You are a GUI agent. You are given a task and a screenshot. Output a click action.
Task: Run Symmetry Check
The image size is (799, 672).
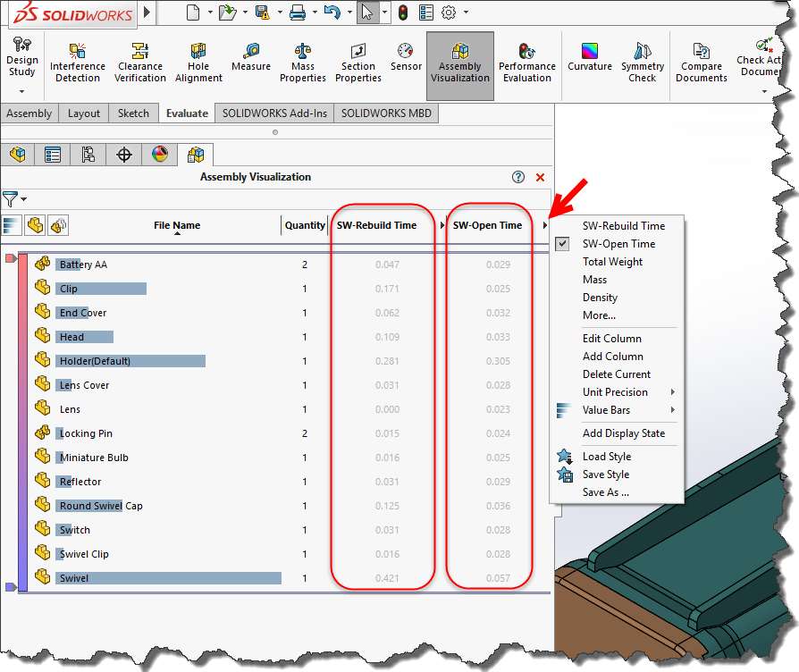(x=643, y=63)
